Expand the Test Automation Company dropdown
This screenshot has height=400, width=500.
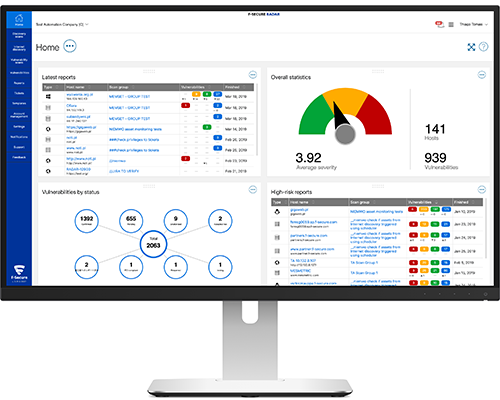tap(62, 24)
